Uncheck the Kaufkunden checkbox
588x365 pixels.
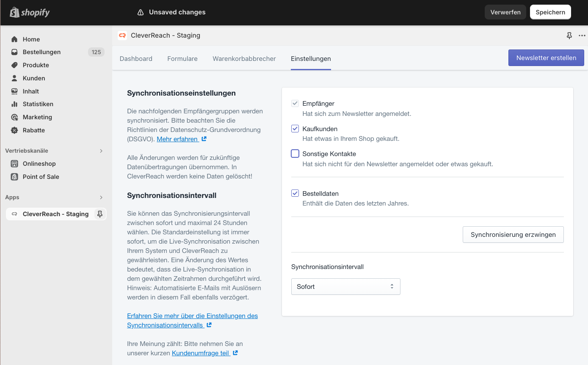[x=295, y=129]
